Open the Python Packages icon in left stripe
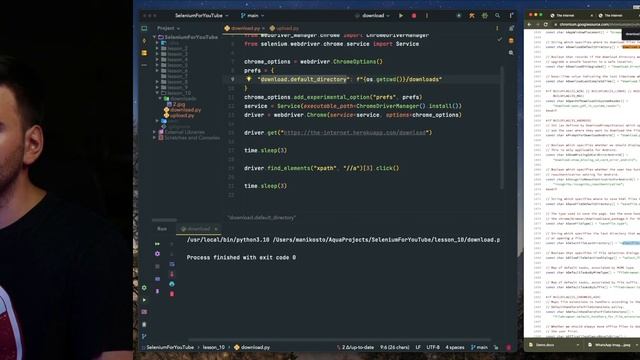This screenshot has width=640, height=360. tap(144, 312)
